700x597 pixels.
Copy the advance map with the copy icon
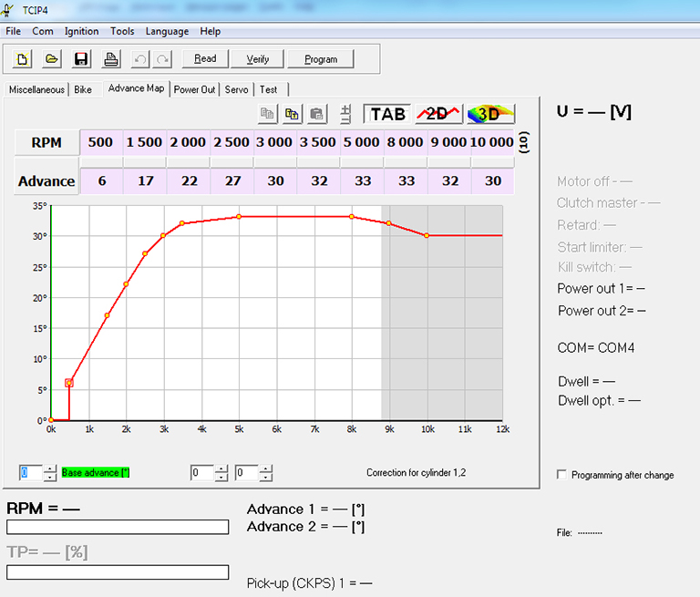[x=267, y=114]
